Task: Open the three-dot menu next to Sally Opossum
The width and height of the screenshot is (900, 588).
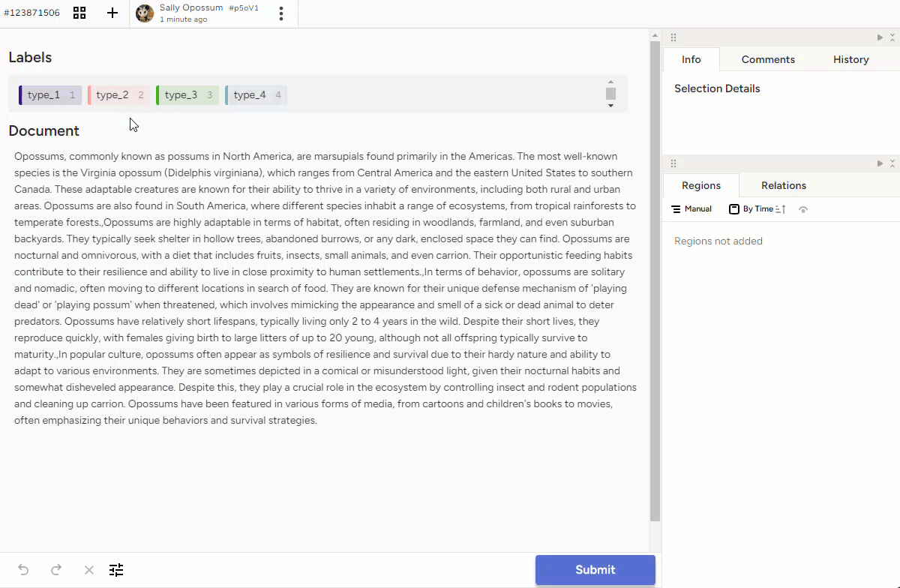Action: click(281, 13)
